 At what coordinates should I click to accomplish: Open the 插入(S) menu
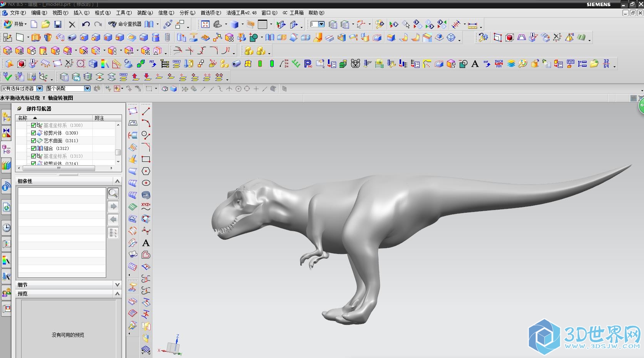point(81,13)
